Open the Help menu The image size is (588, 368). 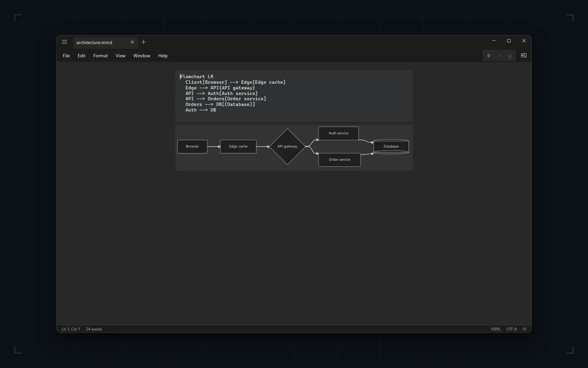[x=163, y=56]
